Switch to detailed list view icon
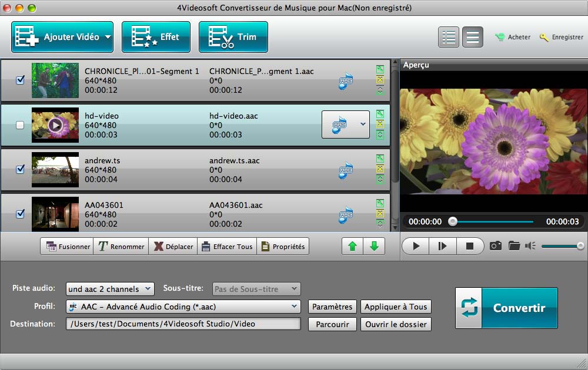Screen dimensions: 588x370 (x=449, y=37)
